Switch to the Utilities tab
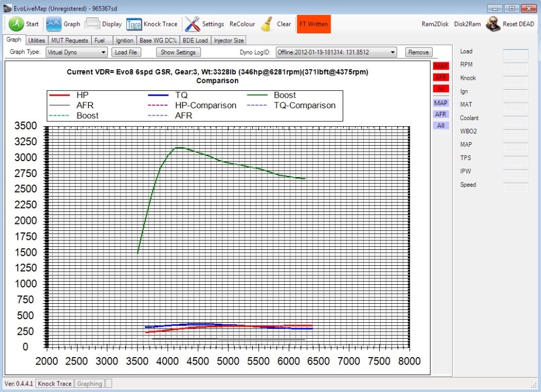The width and height of the screenshot is (541, 392). 36,40
